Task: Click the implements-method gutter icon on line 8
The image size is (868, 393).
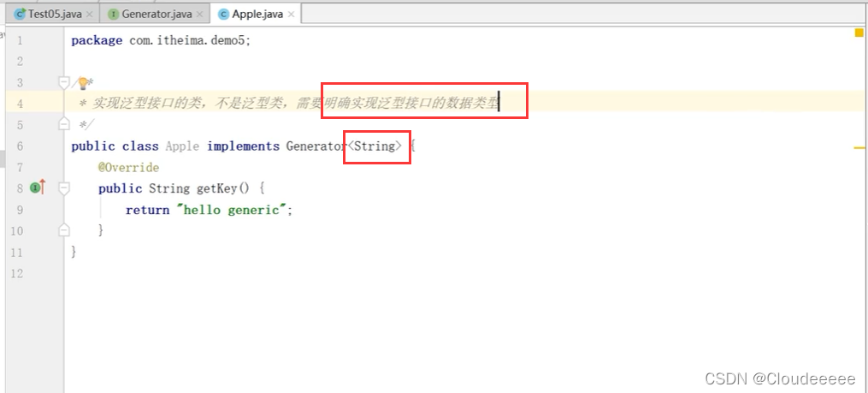Action: (38, 188)
